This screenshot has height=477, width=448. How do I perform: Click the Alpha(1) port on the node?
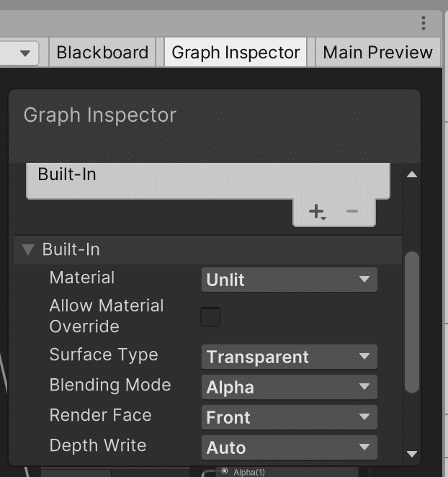tap(225, 471)
